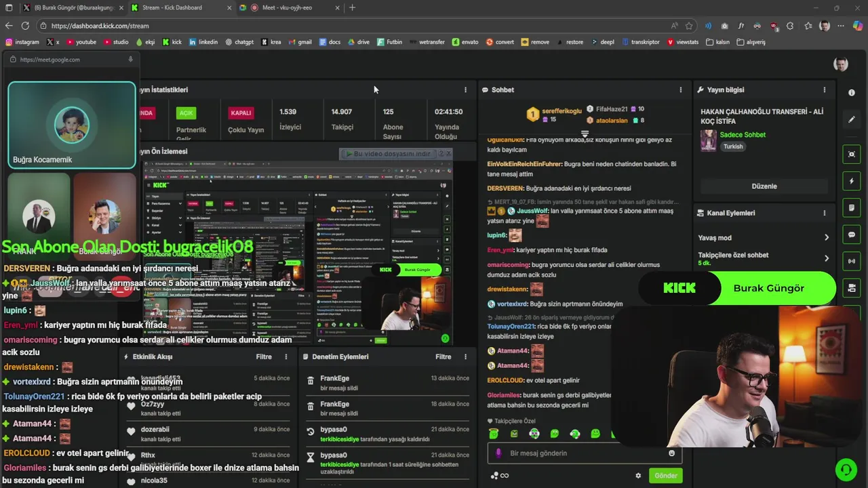Image resolution: width=868 pixels, height=488 pixels.
Task: Open the dashboard profile avatar top right
Action: point(841,64)
